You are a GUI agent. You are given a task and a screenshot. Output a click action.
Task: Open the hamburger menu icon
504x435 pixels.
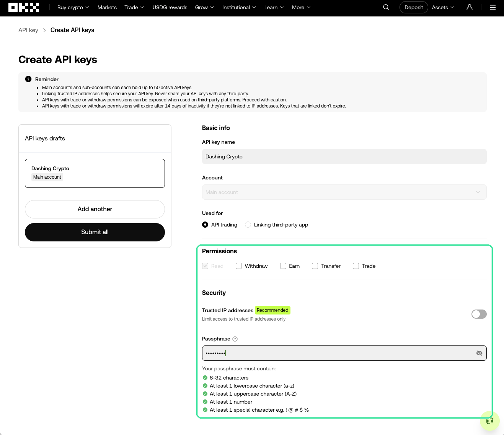(493, 7)
